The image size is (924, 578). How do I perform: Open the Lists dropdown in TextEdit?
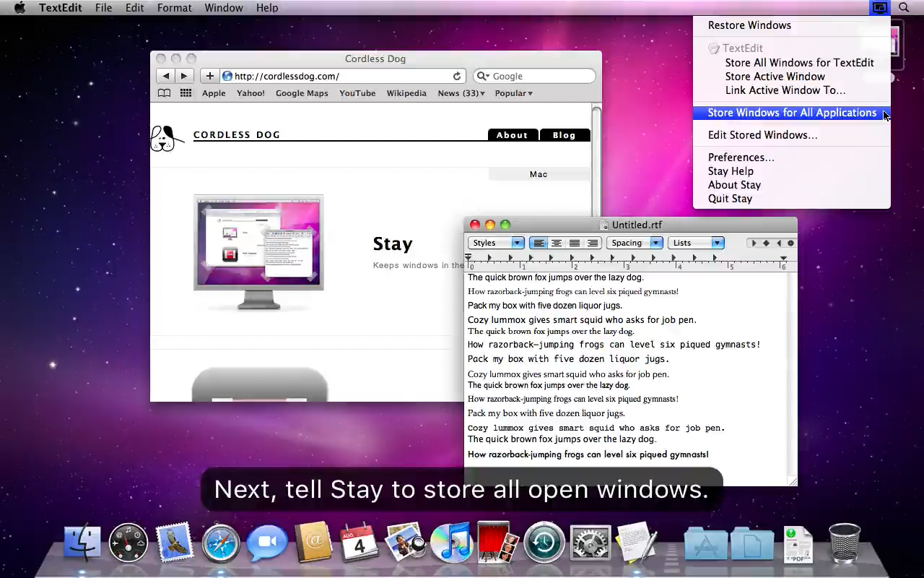click(695, 243)
